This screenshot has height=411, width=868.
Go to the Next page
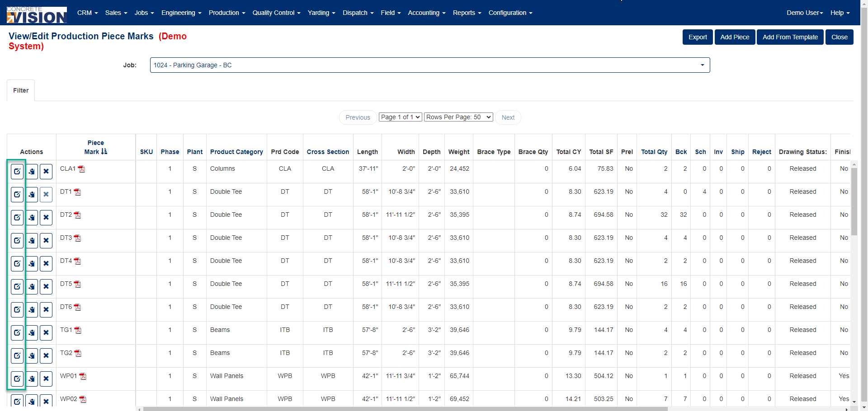[x=508, y=117]
